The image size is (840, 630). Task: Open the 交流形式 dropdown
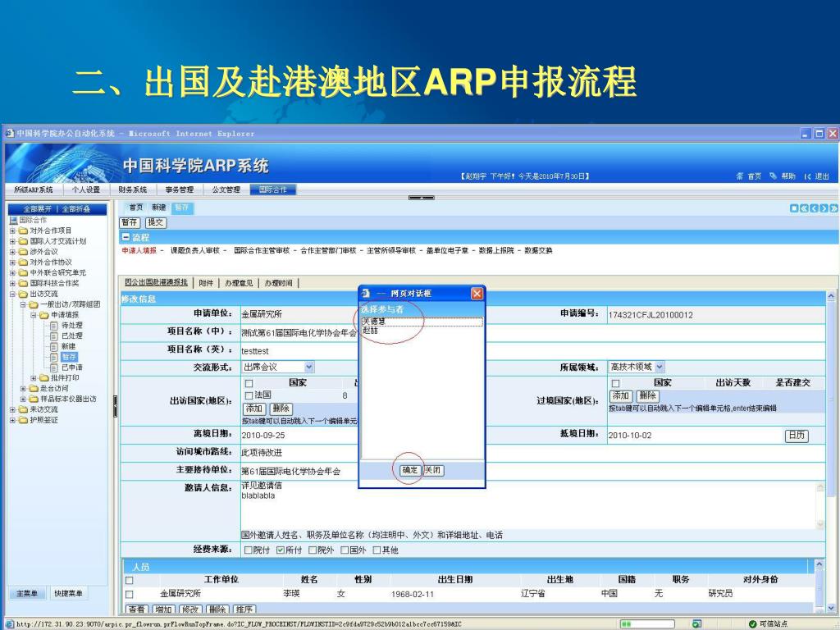coord(308,367)
